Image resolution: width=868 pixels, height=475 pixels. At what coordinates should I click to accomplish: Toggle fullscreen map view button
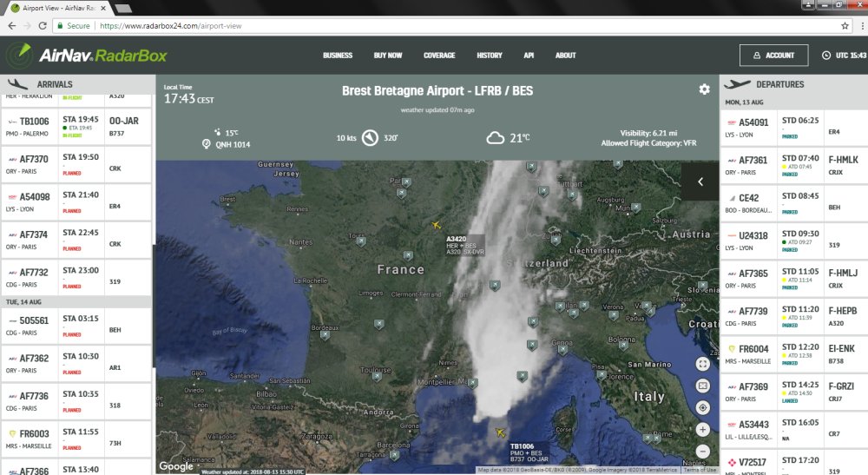coord(702,364)
